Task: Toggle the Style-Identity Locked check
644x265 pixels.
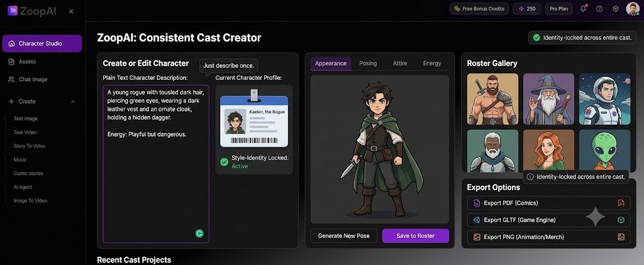Action: click(225, 162)
